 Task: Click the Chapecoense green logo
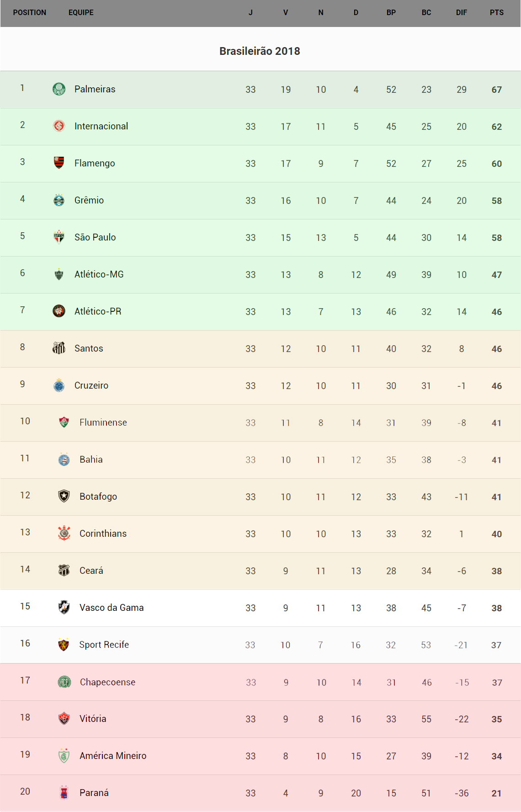pyautogui.click(x=64, y=682)
